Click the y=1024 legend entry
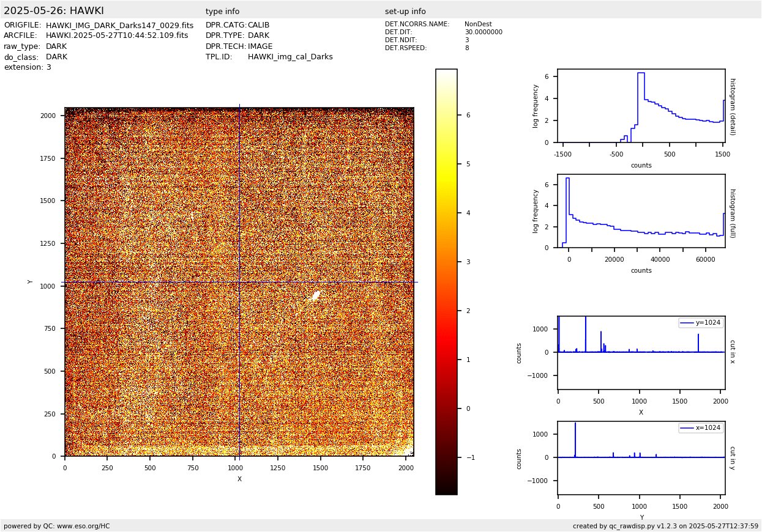Viewport: 762px width, 532px height. coord(700,323)
